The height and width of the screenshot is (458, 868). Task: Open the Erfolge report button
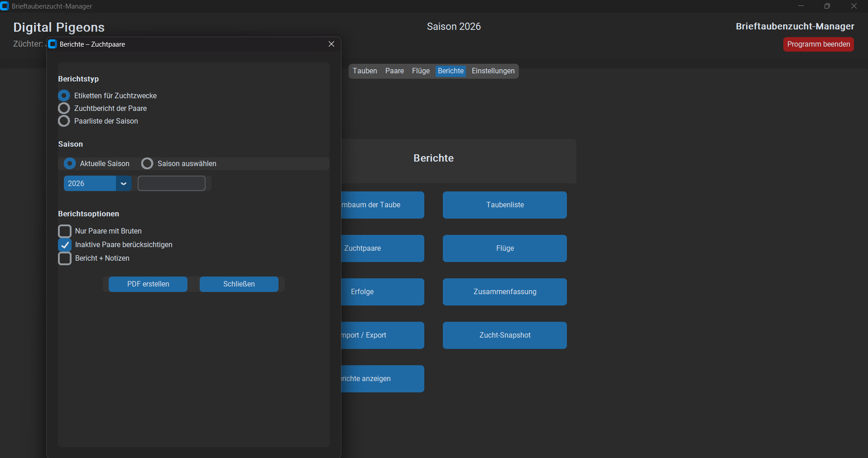[x=383, y=292]
